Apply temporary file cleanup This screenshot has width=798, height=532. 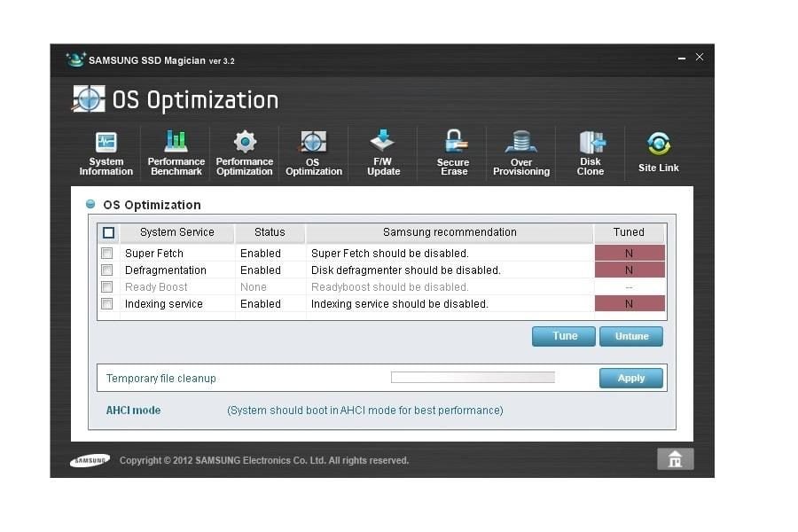click(631, 378)
